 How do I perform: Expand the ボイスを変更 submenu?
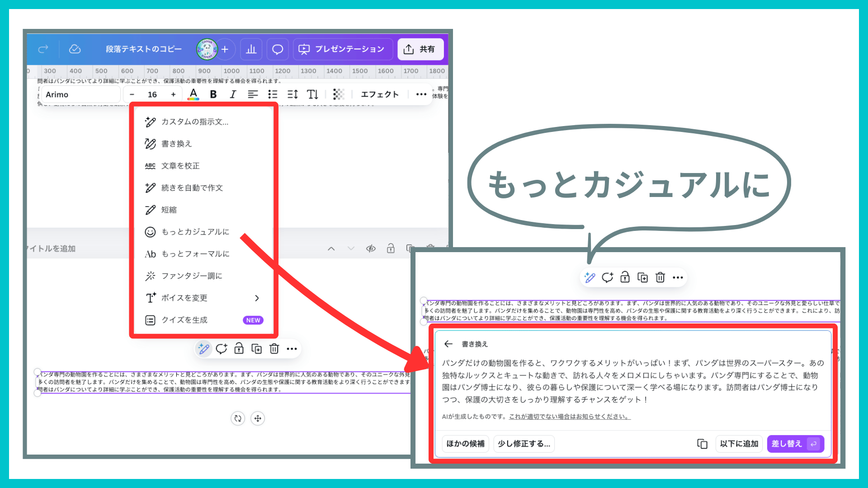(x=203, y=298)
